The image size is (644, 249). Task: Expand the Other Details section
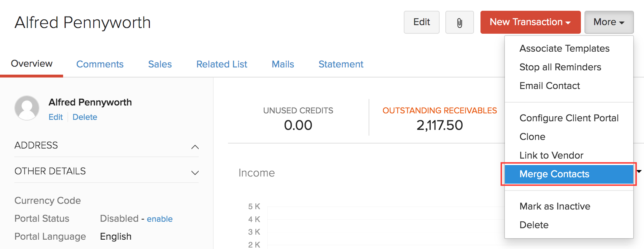point(195,172)
